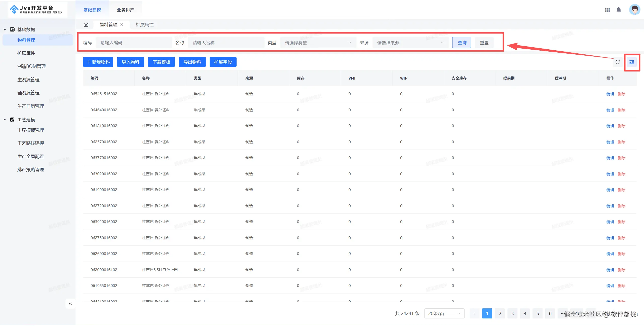Toggle the search filter bar icon
This screenshot has height=326, width=644.
(632, 62)
